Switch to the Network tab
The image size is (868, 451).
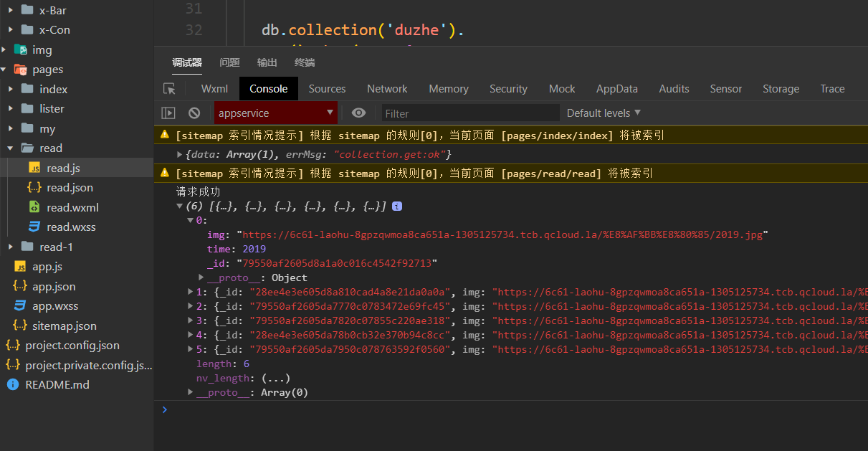coord(387,89)
